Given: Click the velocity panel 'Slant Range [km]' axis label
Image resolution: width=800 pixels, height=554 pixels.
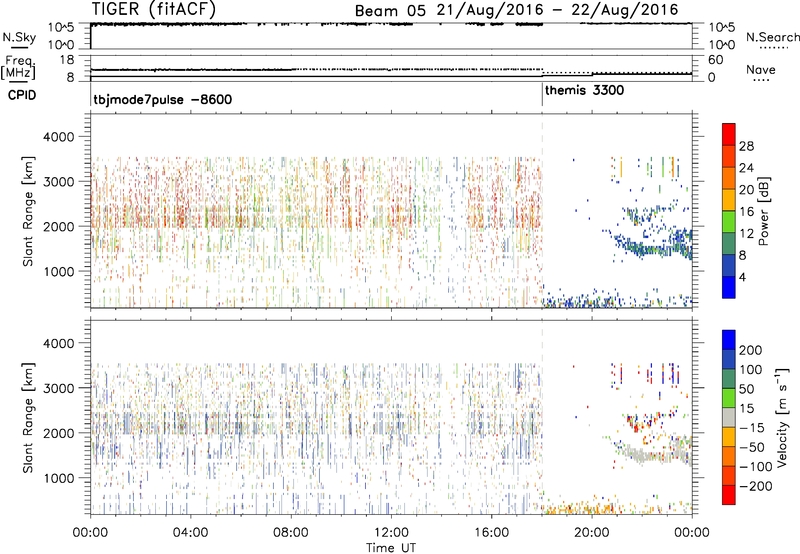Looking at the screenshot, I should coord(28,418).
